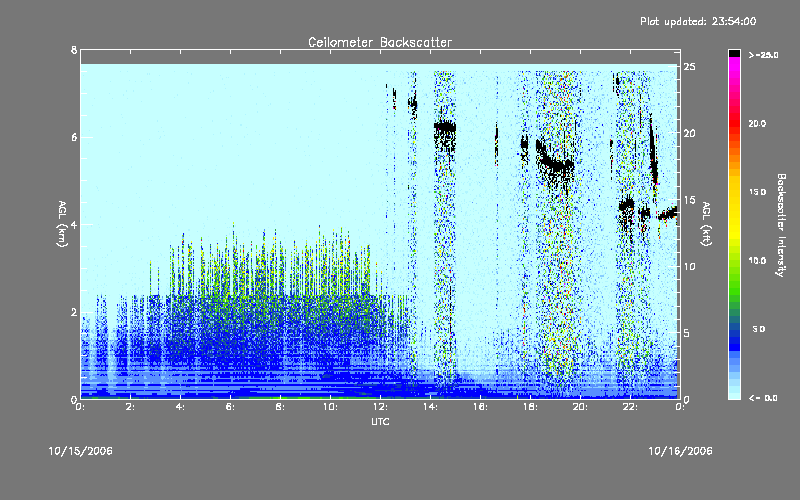Screen dimensions: 800x500
Task: Click the "Plot updated: 23:54:00" timestamp
Action: (698, 21)
